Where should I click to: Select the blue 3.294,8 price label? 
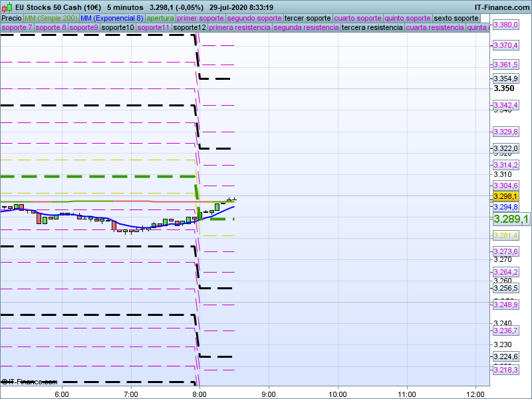(505, 207)
